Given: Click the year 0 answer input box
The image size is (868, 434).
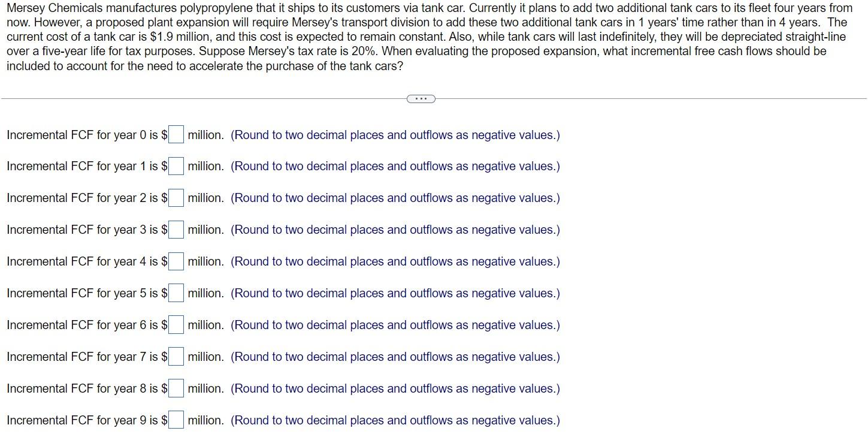Looking at the screenshot, I should (176, 134).
